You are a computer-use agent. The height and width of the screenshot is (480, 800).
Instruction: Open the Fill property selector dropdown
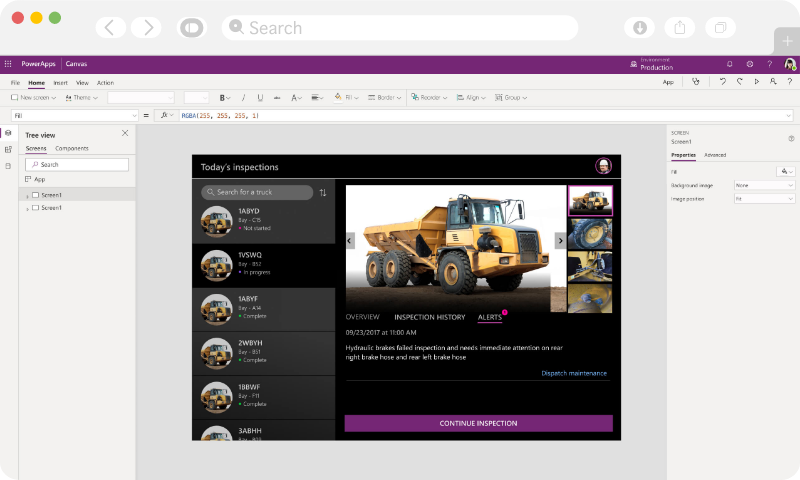tap(74, 116)
